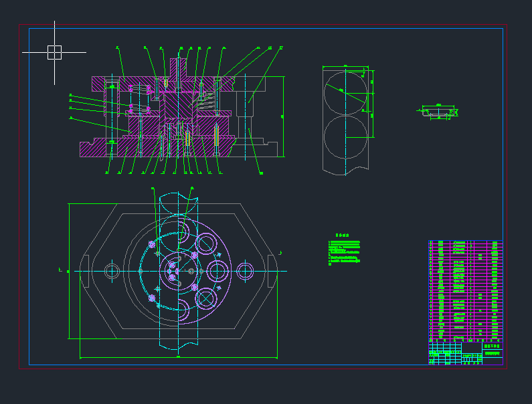The height and width of the screenshot is (404, 532).
Task: Select the right clamping slot in plan view
Action: [271, 272]
